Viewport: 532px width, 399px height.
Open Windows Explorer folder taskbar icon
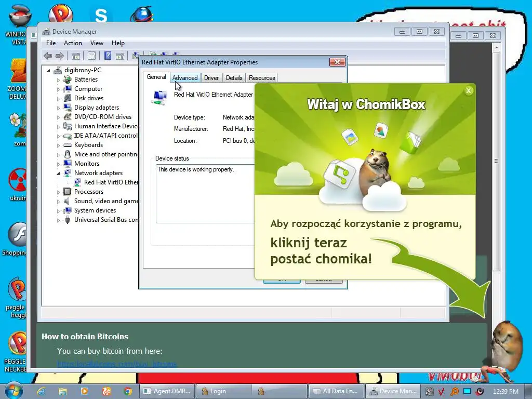point(63,391)
